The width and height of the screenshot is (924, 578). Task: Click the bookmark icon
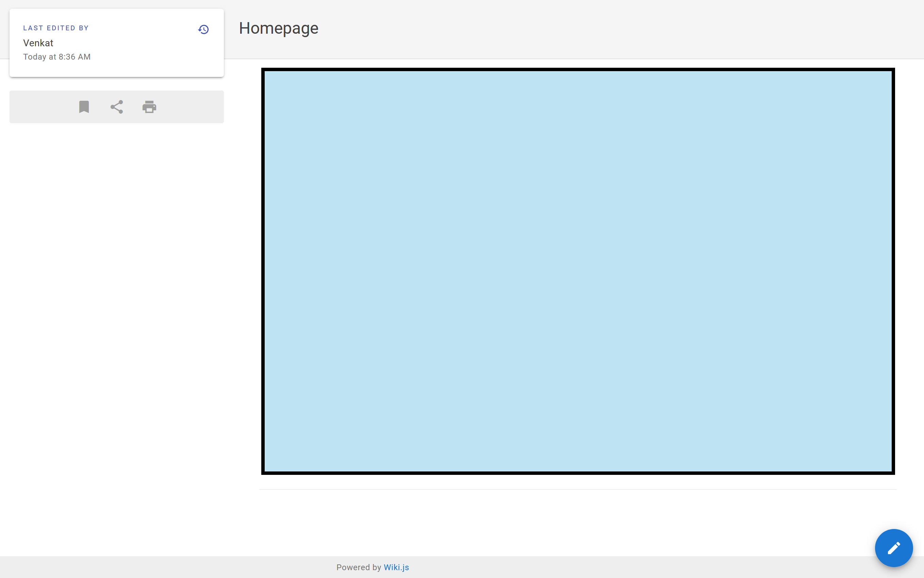pyautogui.click(x=84, y=107)
